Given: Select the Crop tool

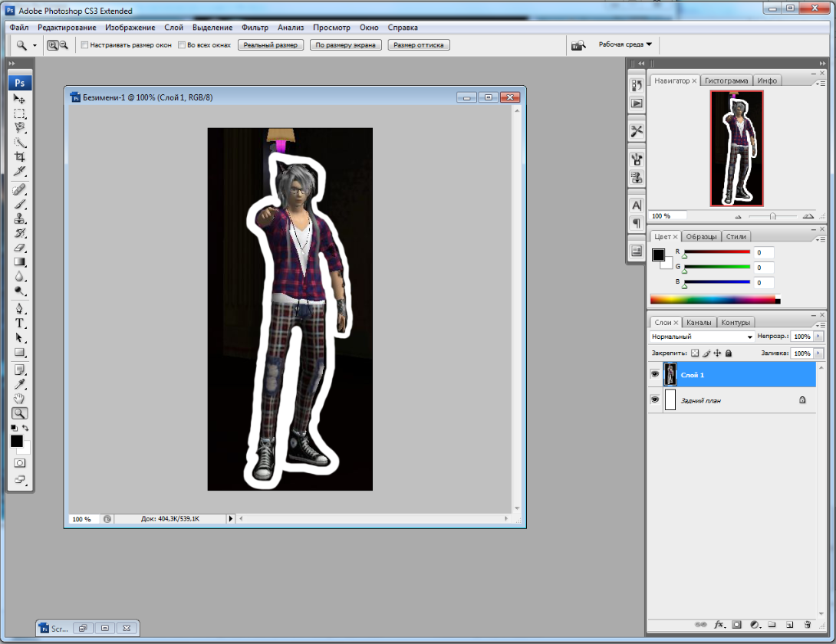Looking at the screenshot, I should tap(20, 157).
